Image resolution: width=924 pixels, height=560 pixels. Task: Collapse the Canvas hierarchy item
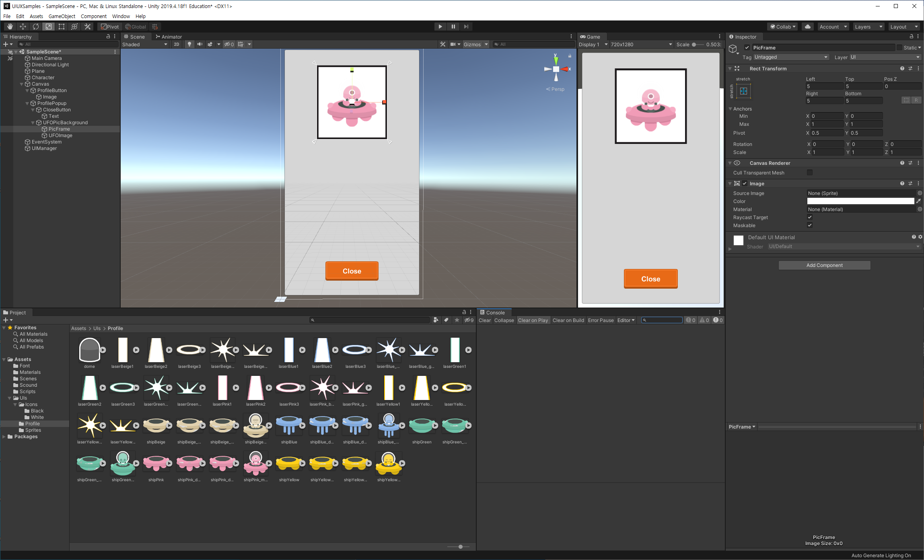22,84
